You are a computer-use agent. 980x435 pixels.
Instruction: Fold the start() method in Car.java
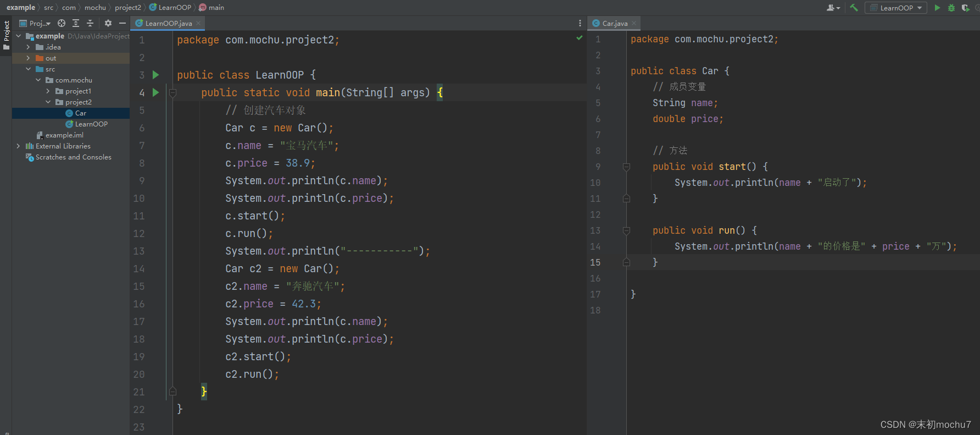pyautogui.click(x=626, y=167)
